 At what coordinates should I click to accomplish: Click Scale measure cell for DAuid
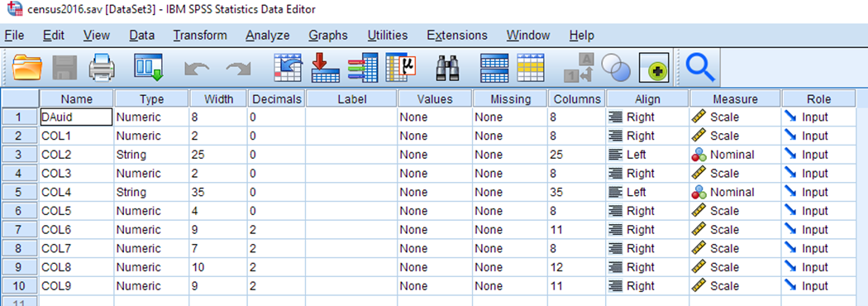[735, 117]
